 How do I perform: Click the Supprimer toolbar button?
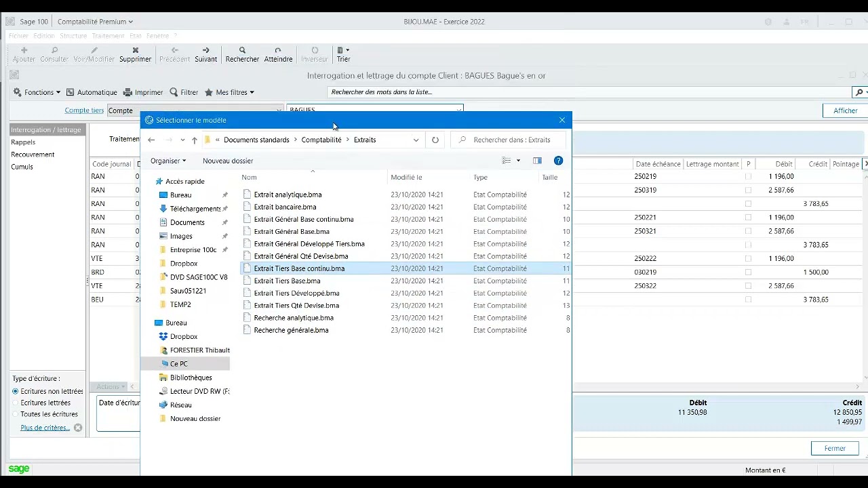pyautogui.click(x=135, y=54)
